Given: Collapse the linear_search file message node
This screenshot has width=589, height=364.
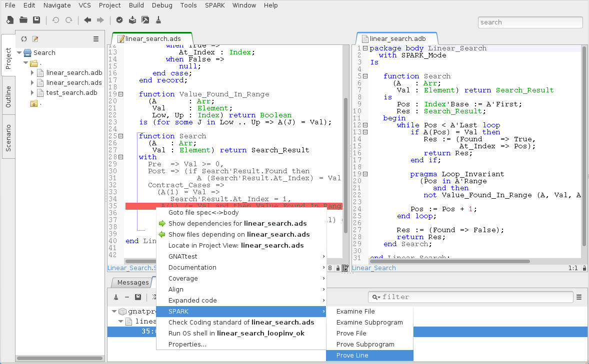Looking at the screenshot, I should tap(120, 321).
